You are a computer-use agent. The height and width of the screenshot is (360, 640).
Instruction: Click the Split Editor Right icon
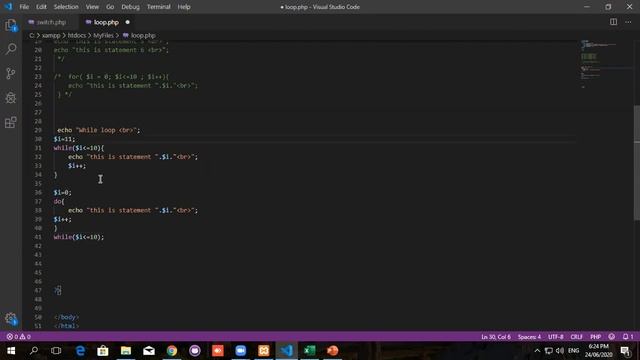[x=613, y=22]
